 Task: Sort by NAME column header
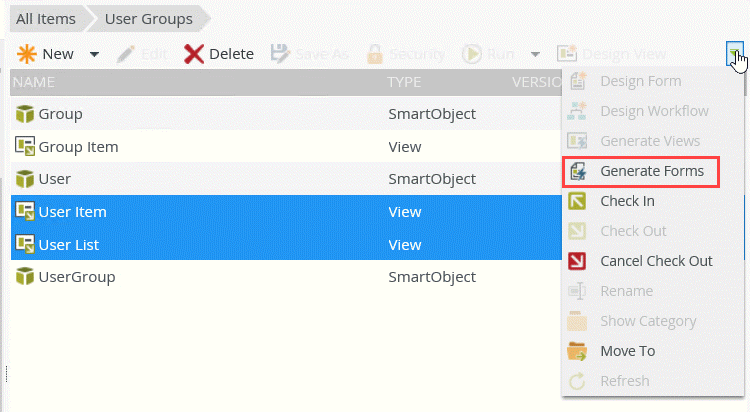34,82
